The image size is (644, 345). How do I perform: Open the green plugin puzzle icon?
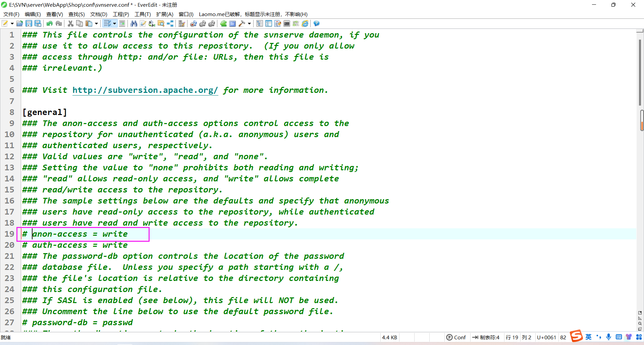click(223, 23)
